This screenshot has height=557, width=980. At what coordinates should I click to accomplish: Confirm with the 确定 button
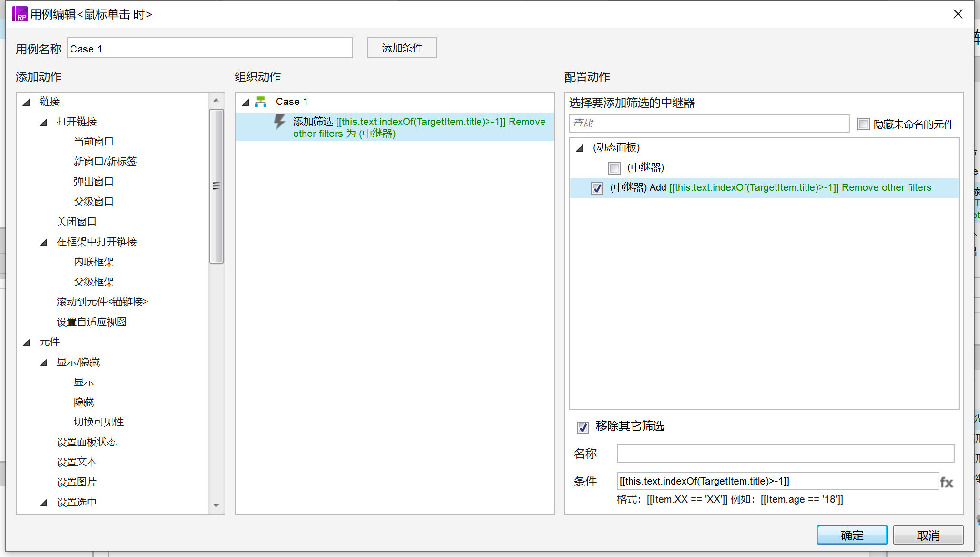(x=852, y=535)
